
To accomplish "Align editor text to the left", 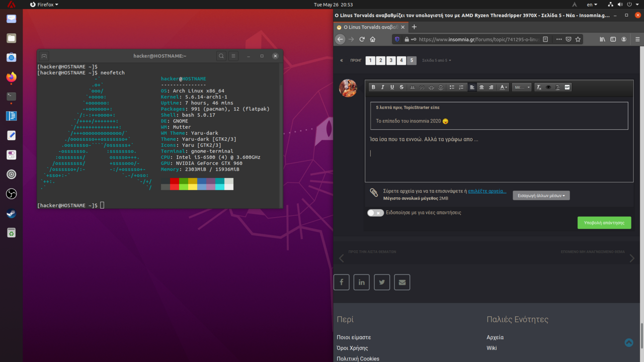I will (472, 87).
